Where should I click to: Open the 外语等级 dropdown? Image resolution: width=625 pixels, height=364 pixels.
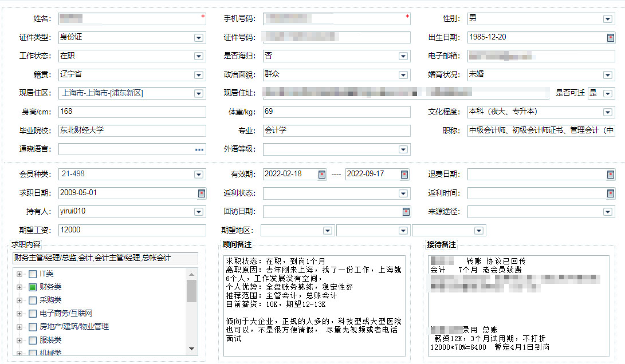click(403, 150)
